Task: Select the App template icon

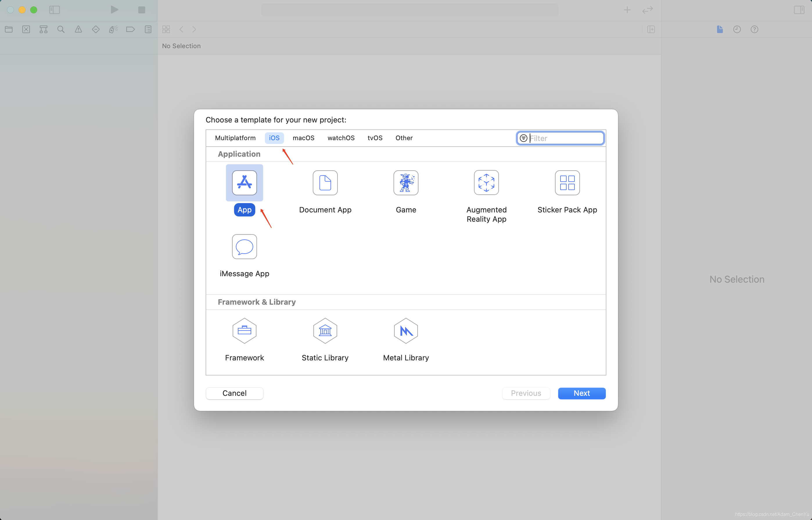Action: pyautogui.click(x=244, y=183)
